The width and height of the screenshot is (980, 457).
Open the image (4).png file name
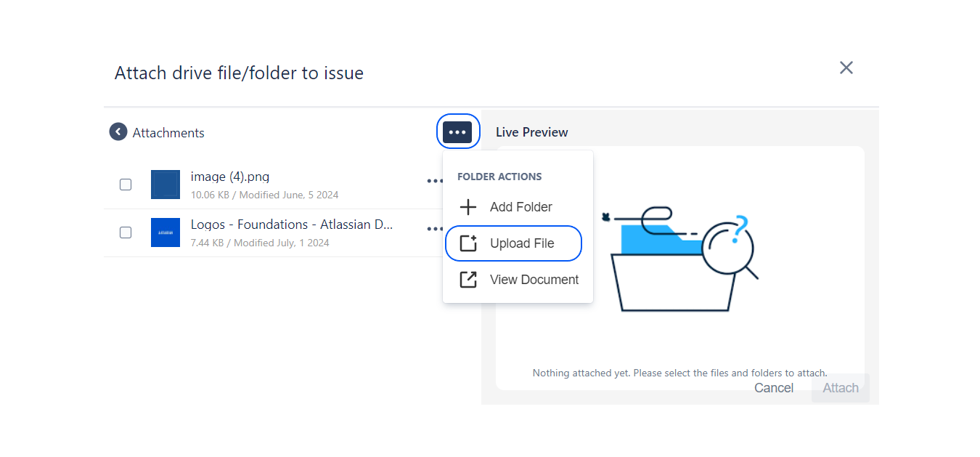coord(230,177)
